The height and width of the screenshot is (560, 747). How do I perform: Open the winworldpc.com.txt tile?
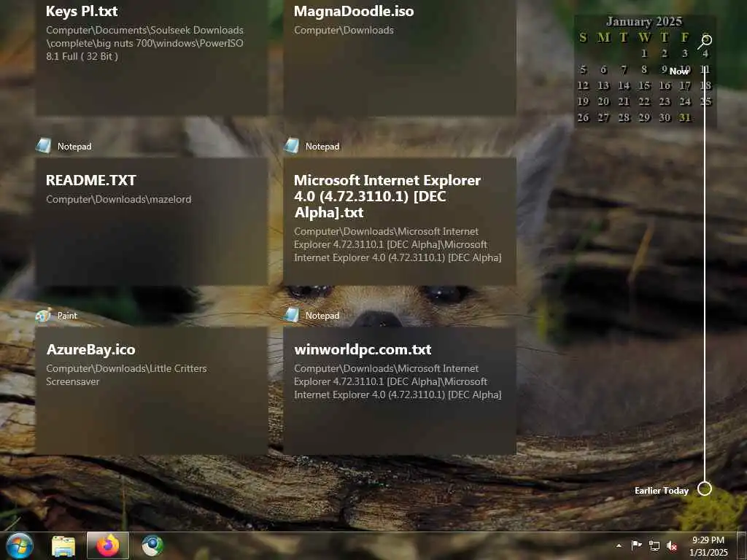(x=400, y=391)
